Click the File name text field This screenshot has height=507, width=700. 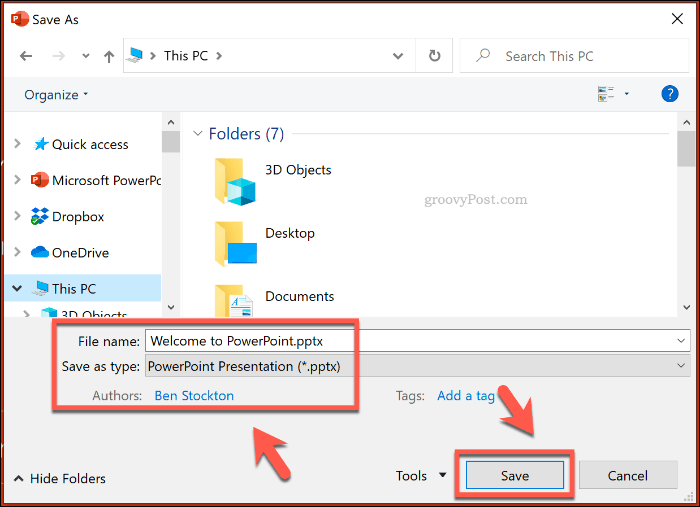point(408,341)
